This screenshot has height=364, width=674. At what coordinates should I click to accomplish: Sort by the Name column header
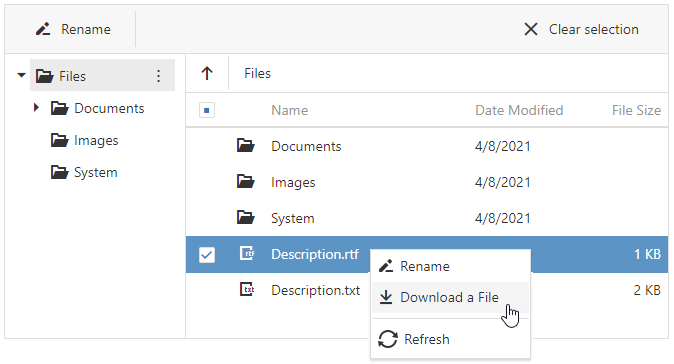click(x=289, y=110)
